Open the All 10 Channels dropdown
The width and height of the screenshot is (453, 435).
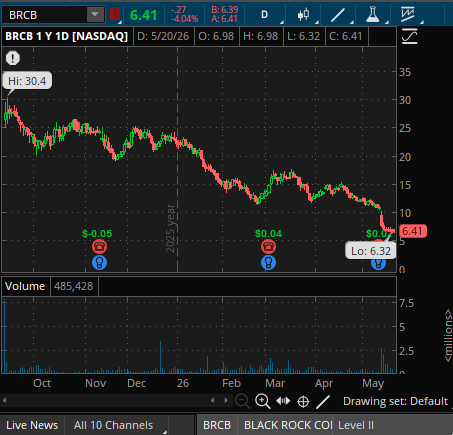pyautogui.click(x=117, y=425)
